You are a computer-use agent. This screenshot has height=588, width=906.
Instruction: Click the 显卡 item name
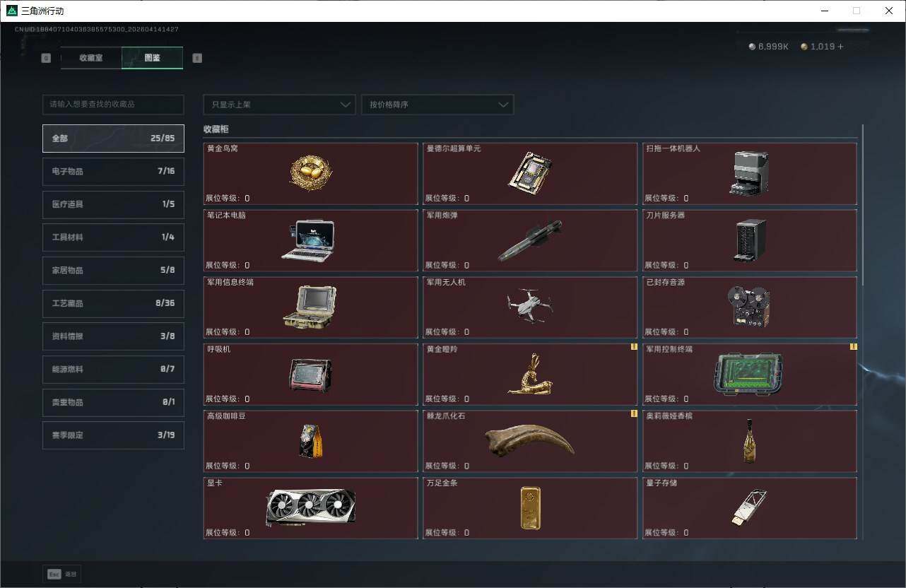tap(215, 483)
